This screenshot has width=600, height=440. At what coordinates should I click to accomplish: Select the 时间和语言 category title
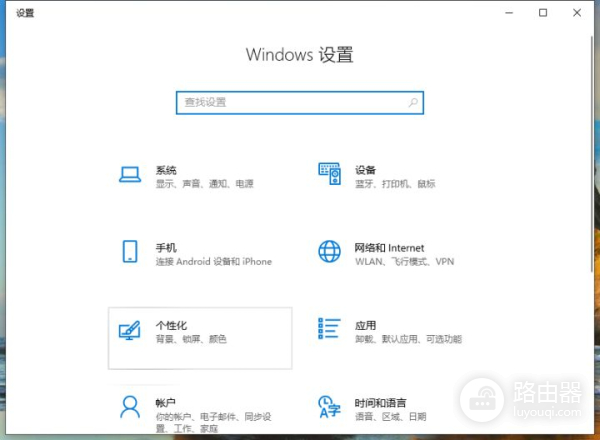(380, 403)
